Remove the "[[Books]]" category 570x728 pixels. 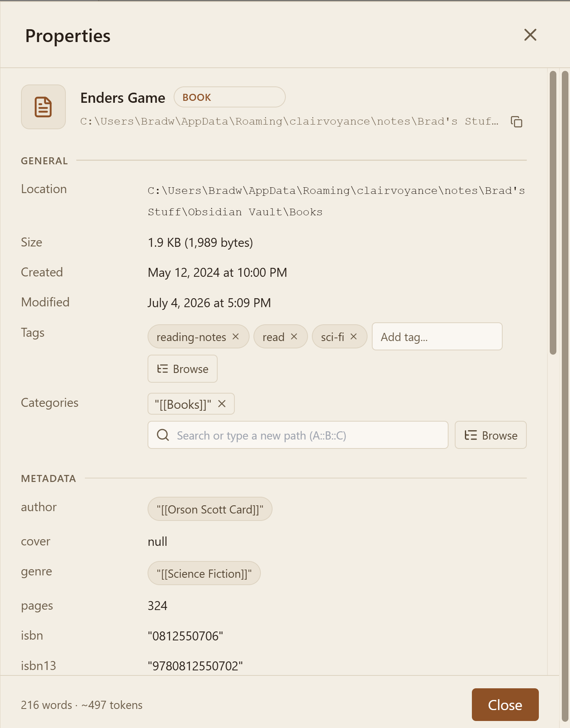[x=222, y=404]
